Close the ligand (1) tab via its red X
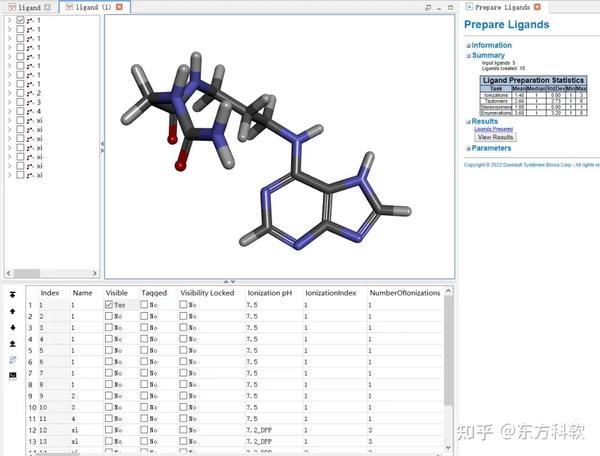The image size is (600, 456). coord(119,7)
